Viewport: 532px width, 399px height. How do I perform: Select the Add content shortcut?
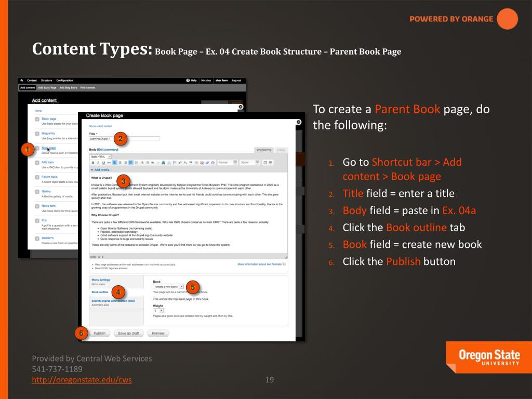pyautogui.click(x=28, y=87)
